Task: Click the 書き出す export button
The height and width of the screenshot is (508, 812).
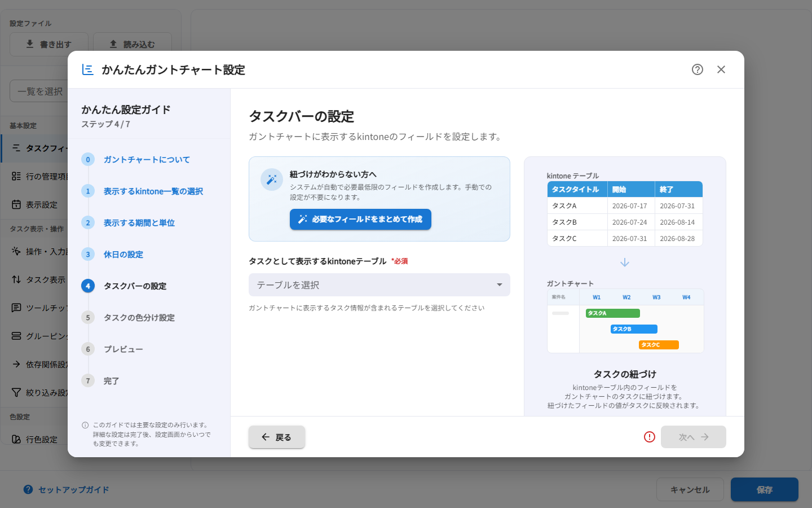Action: pos(49,44)
